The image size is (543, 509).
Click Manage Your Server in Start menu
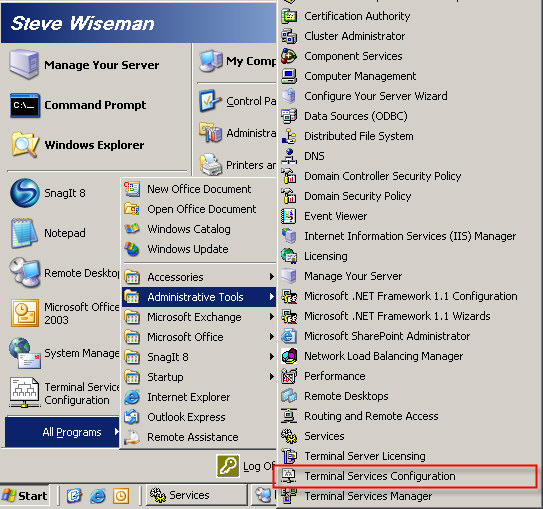pos(84,65)
